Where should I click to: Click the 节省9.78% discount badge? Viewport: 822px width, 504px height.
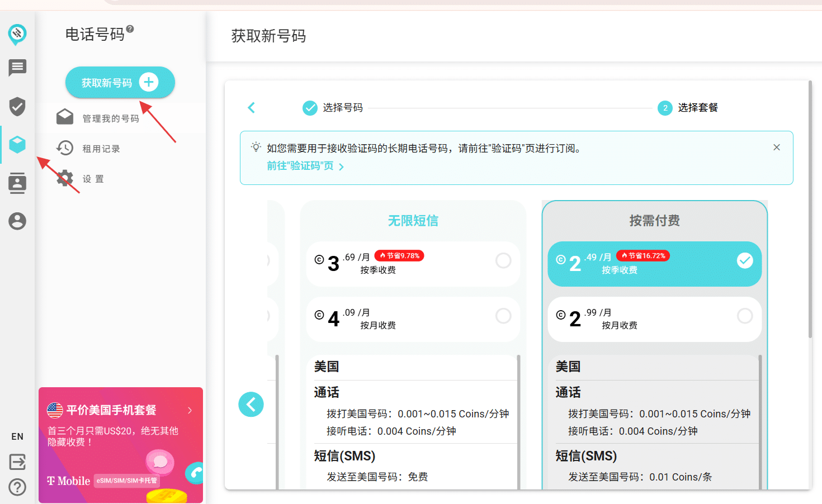tap(399, 256)
